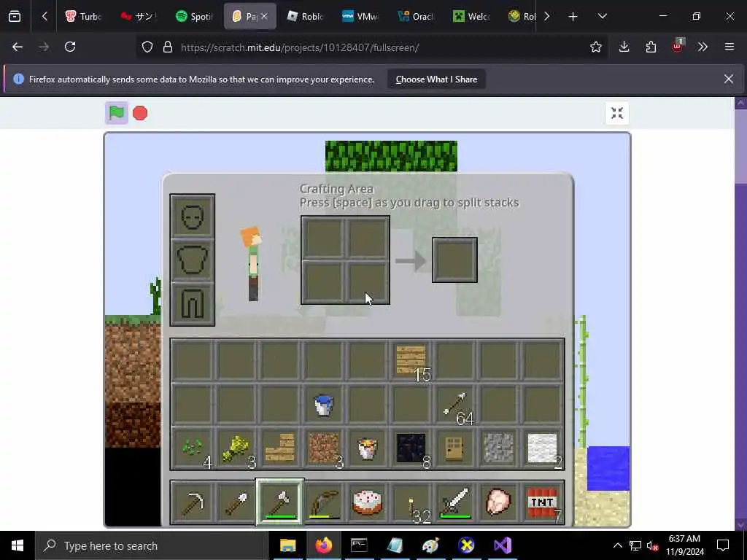The height and width of the screenshot is (560, 747).
Task: Pick up the gravel block item
Action: point(498,448)
